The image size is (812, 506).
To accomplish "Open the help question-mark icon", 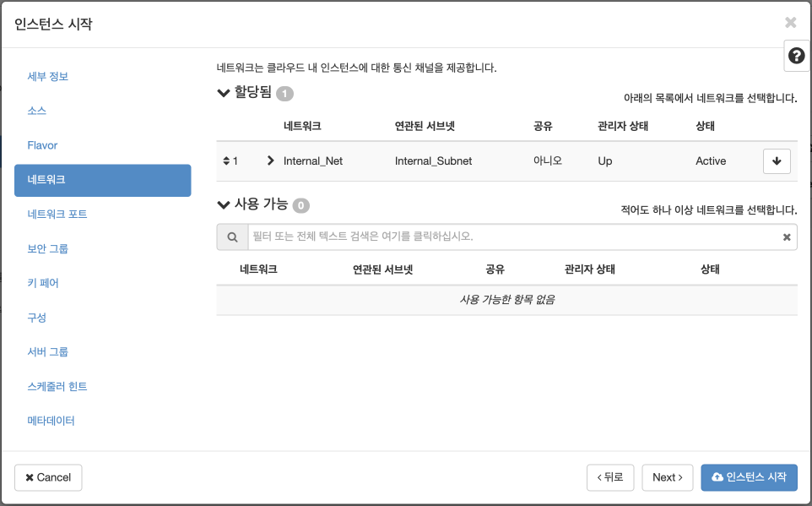I will (x=797, y=56).
